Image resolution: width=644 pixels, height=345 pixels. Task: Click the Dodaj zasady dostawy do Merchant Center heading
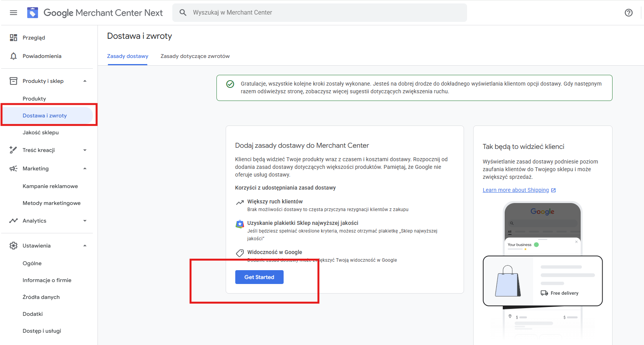pyautogui.click(x=302, y=145)
